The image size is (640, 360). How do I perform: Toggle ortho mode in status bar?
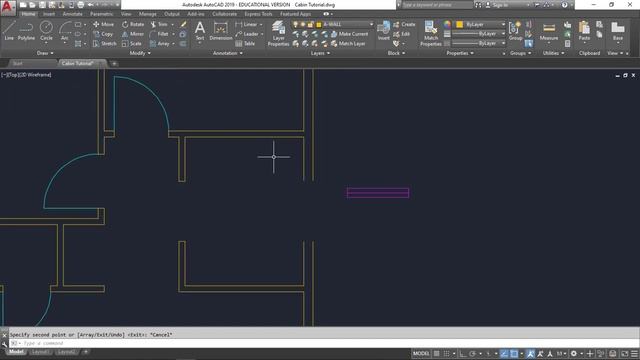(462, 353)
